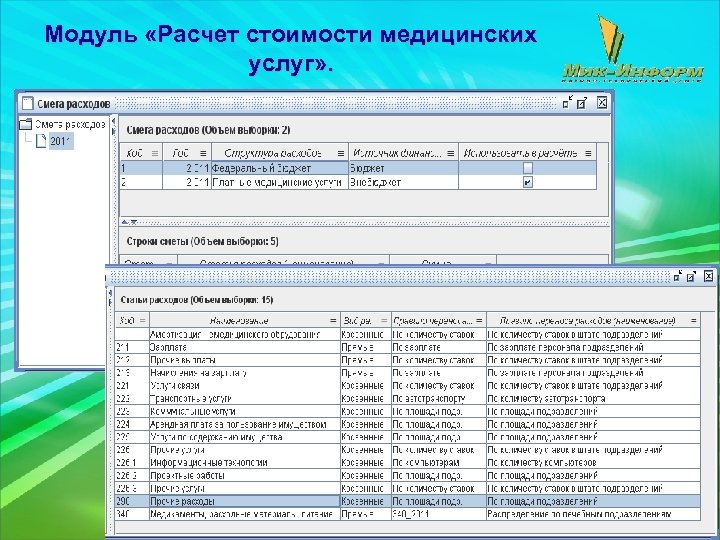Open the Способ пересчета column menu icon
The width and height of the screenshot is (720, 540).
click(479, 321)
